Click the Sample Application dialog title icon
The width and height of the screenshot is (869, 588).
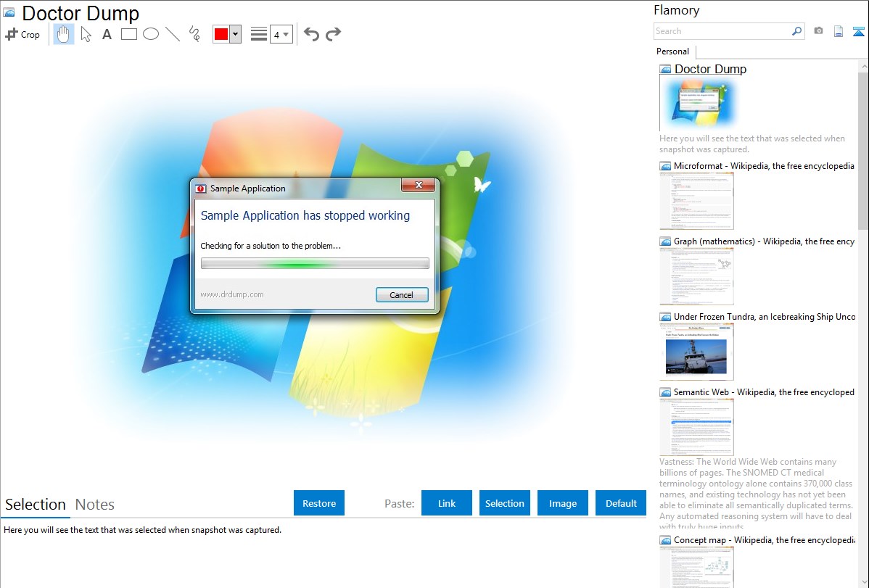click(x=201, y=189)
